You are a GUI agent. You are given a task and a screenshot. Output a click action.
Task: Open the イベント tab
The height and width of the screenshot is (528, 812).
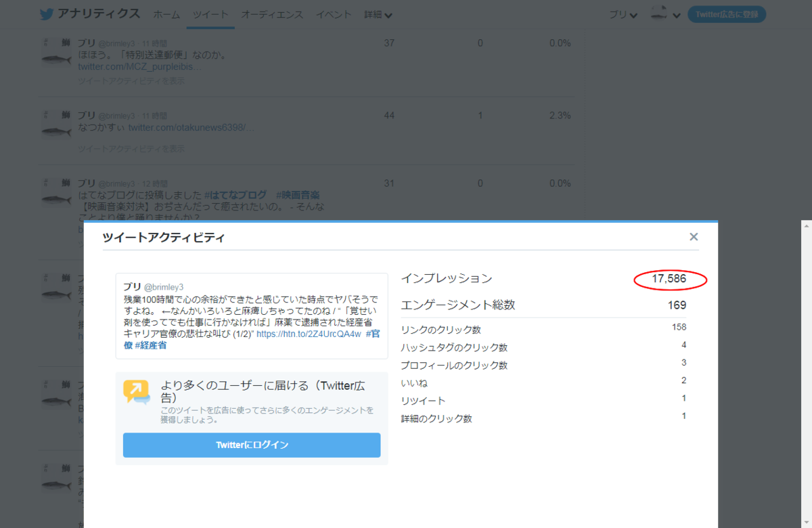click(x=334, y=15)
